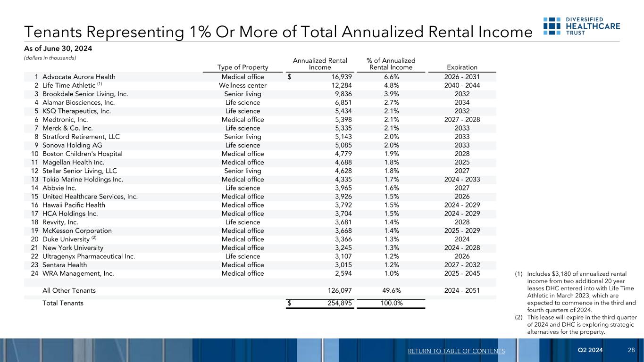Screen dimensions: 644x362
Task: Click New York University tenant name
Action: pyautogui.click(x=73, y=247)
